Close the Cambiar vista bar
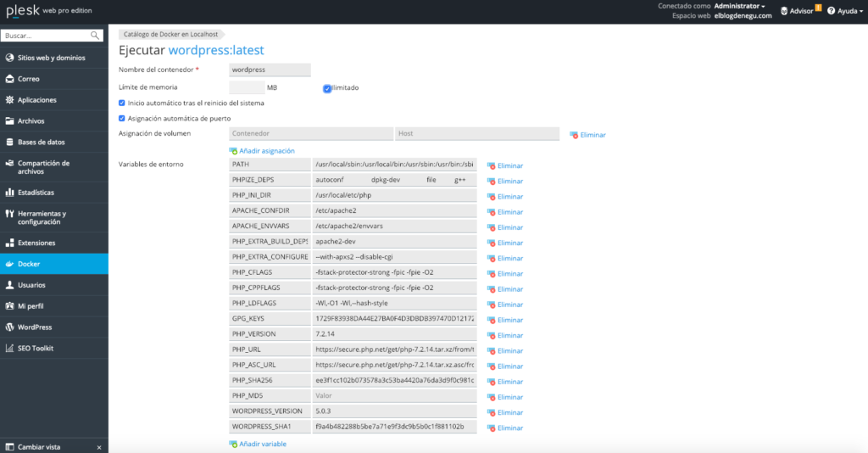This screenshot has height=453, width=868. tap(99, 447)
